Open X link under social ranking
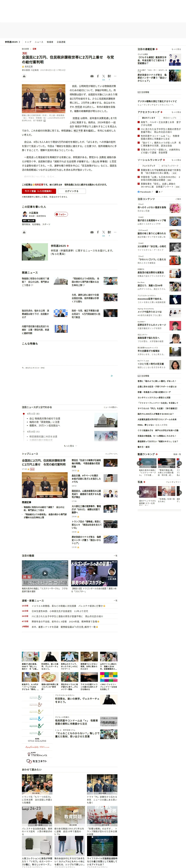This screenshot has height=868, width=186. (x=159, y=192)
